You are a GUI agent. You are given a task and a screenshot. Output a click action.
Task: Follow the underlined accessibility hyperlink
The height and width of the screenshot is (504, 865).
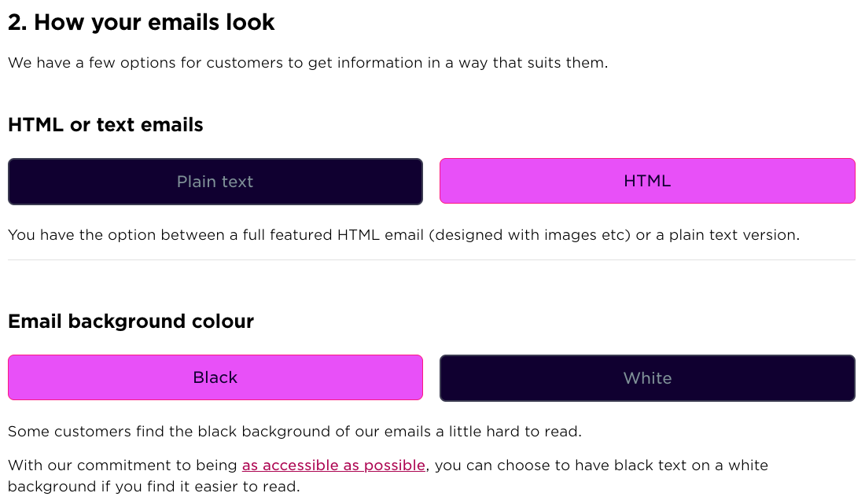tap(333, 465)
